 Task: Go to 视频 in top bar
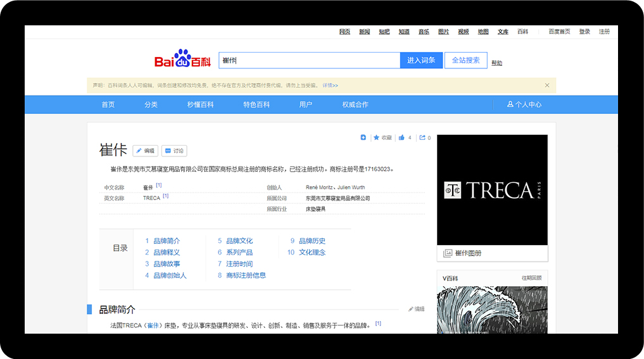point(464,32)
